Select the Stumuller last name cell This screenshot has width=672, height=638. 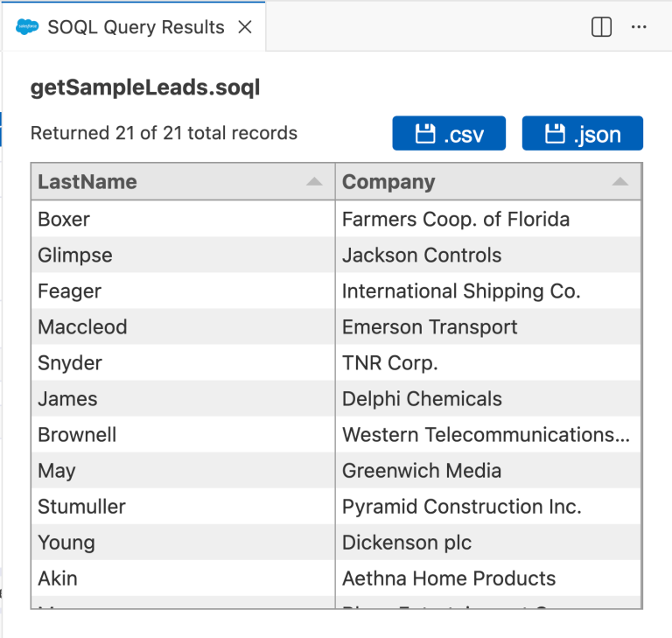(183, 507)
